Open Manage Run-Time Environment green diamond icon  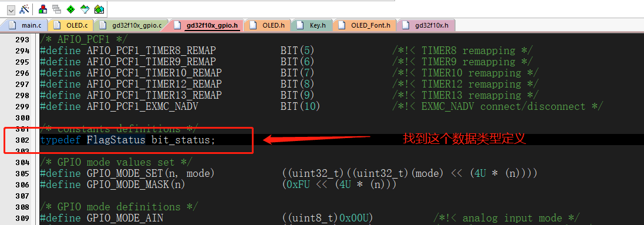coord(70,9)
